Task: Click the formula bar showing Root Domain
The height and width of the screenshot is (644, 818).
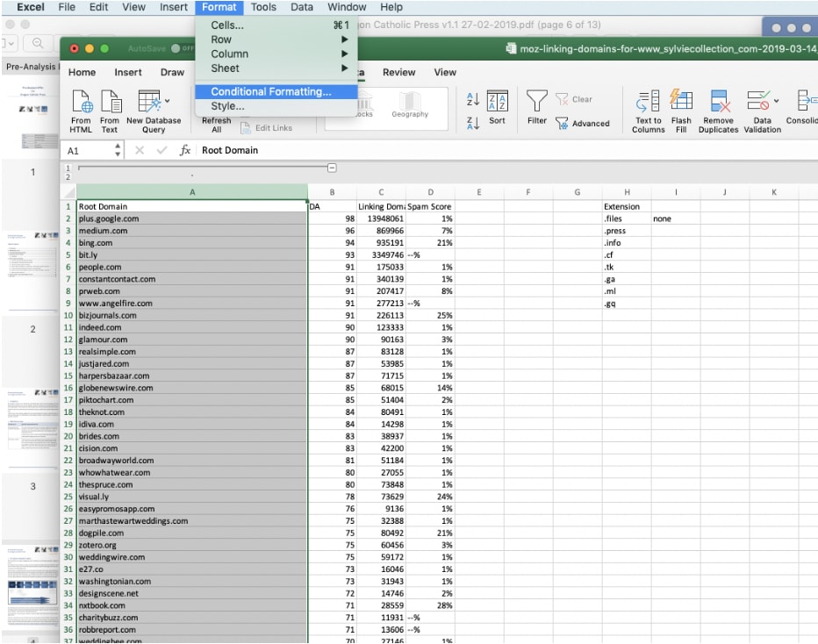Action: pyautogui.click(x=506, y=150)
